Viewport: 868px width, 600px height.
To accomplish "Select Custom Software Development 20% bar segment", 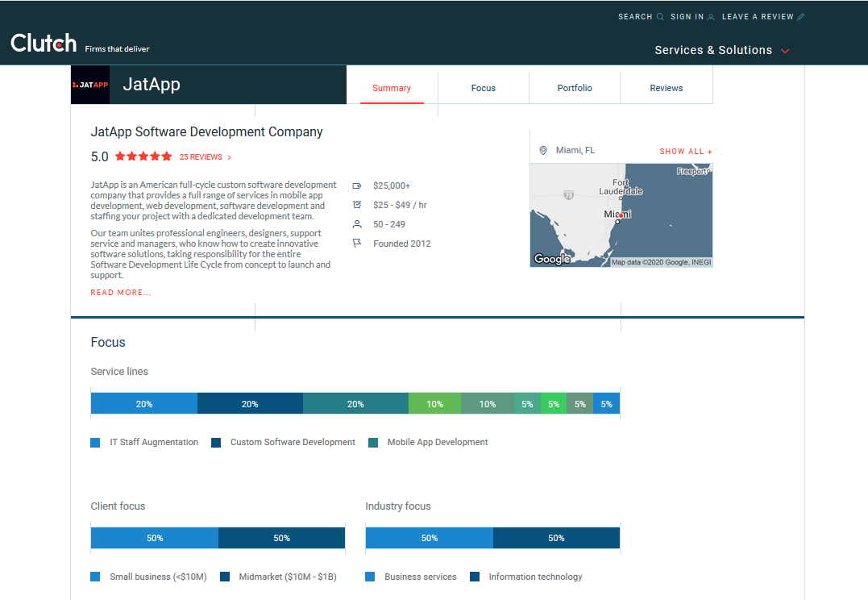I will [x=250, y=404].
